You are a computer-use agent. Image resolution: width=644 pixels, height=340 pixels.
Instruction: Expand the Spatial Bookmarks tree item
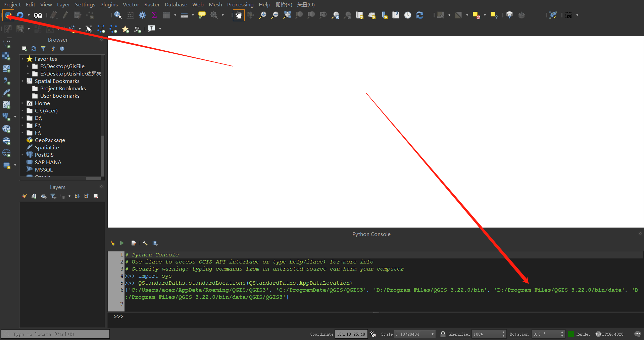pyautogui.click(x=22, y=81)
